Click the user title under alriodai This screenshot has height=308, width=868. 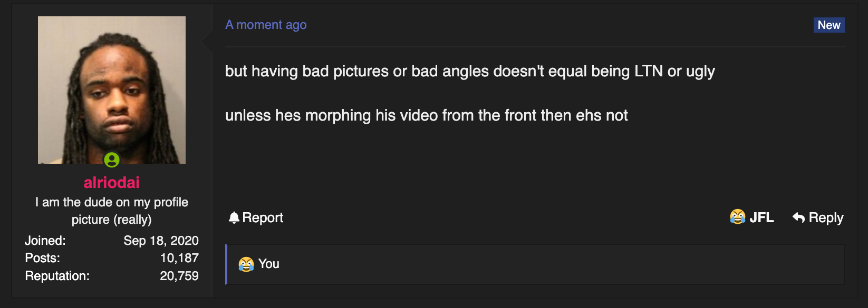112,211
